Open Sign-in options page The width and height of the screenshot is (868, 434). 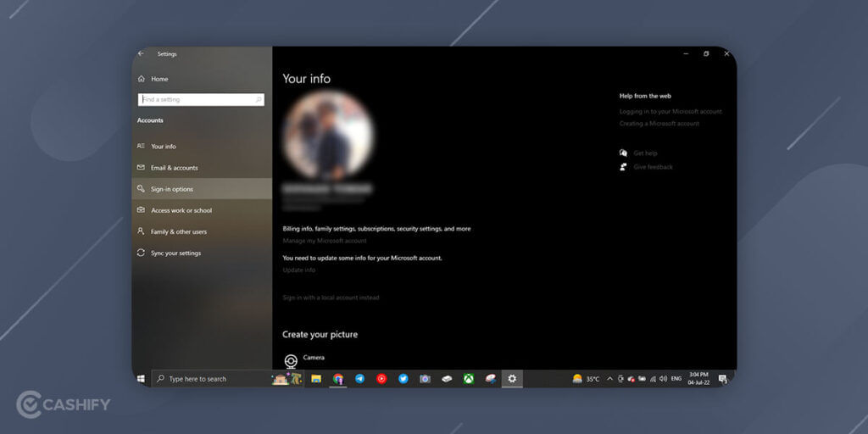click(x=202, y=189)
